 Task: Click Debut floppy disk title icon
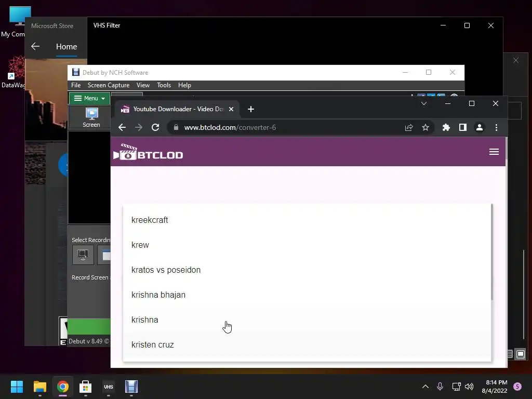[x=76, y=72]
